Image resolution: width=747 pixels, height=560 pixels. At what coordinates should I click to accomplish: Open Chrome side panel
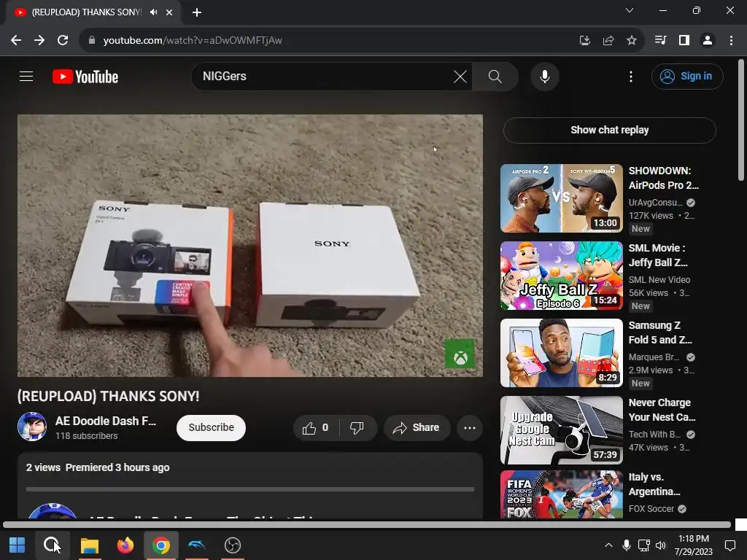click(684, 41)
